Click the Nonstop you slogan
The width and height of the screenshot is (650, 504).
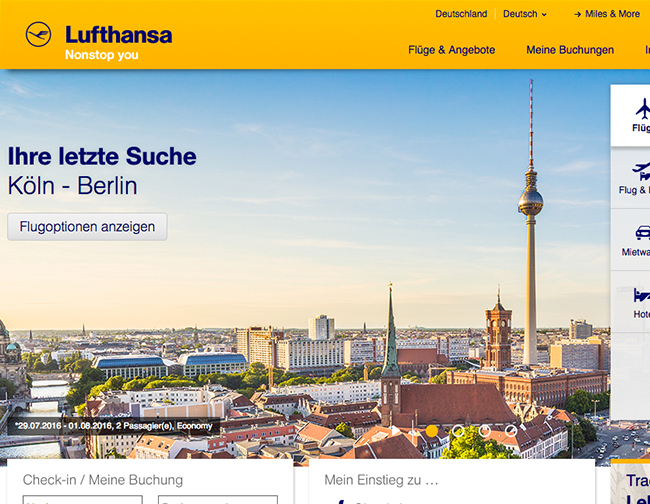pos(102,55)
